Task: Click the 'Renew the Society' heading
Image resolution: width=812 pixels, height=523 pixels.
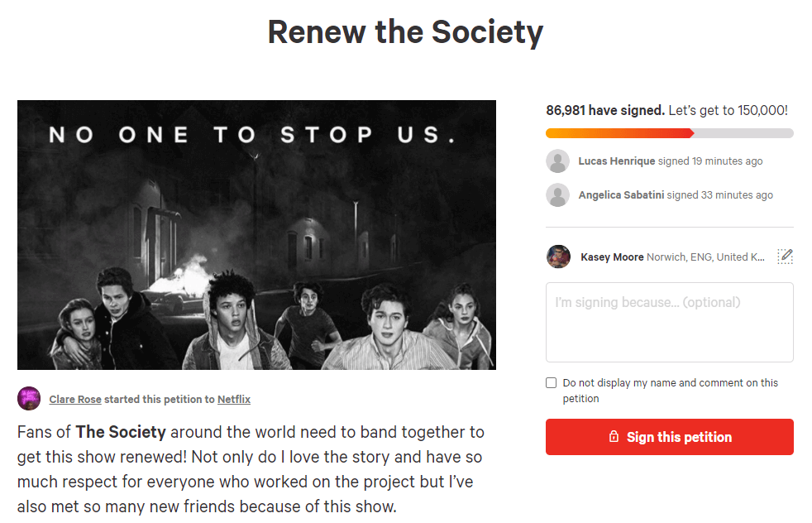Action: coord(405,32)
